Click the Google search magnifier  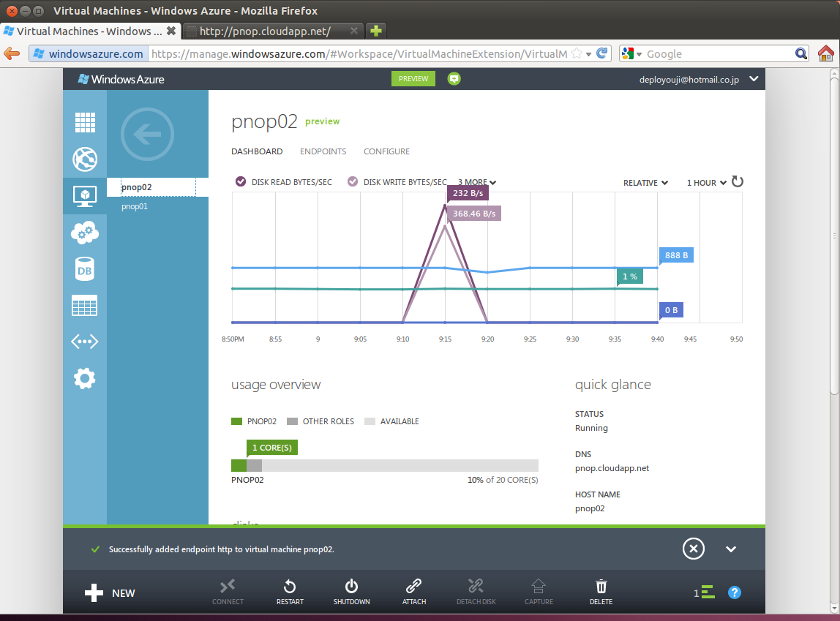click(801, 53)
